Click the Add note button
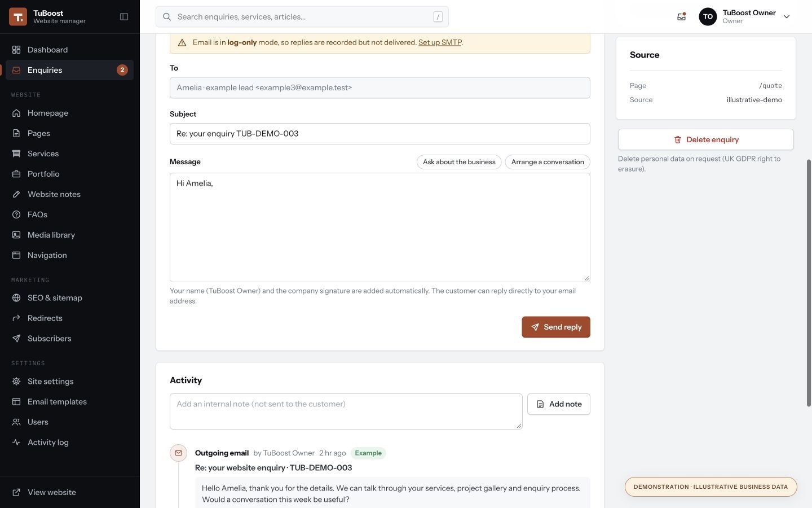Viewport: 812px width, 508px height. (x=559, y=404)
